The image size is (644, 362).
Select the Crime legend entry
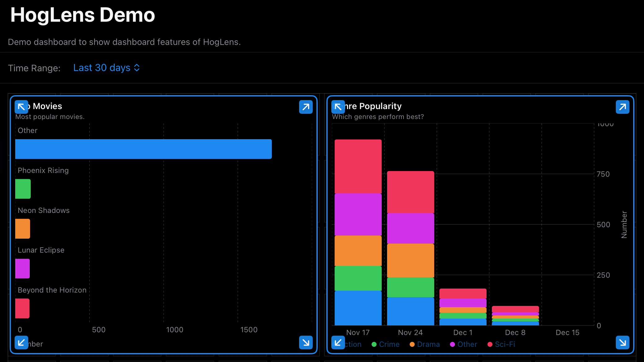(x=386, y=344)
